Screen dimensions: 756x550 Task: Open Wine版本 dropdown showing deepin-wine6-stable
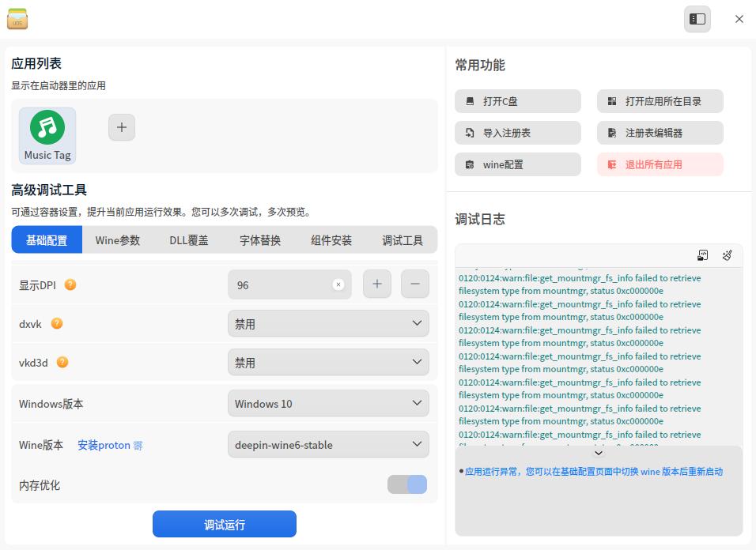tap(328, 445)
